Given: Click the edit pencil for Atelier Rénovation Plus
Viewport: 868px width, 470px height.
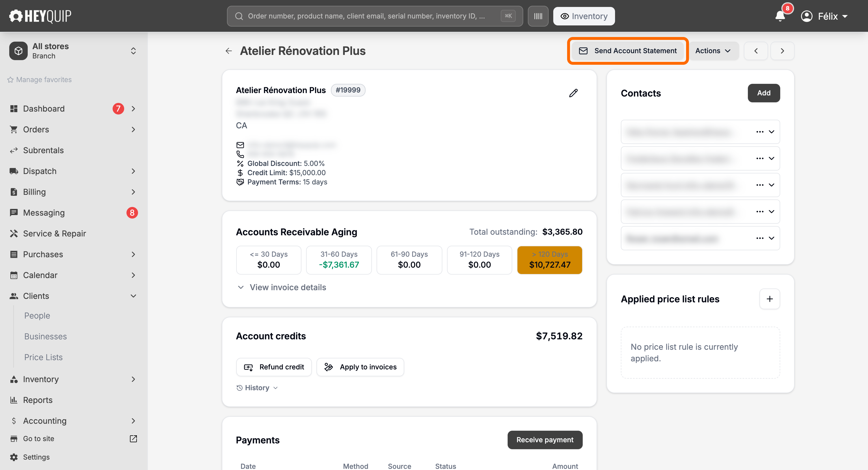Looking at the screenshot, I should point(573,93).
